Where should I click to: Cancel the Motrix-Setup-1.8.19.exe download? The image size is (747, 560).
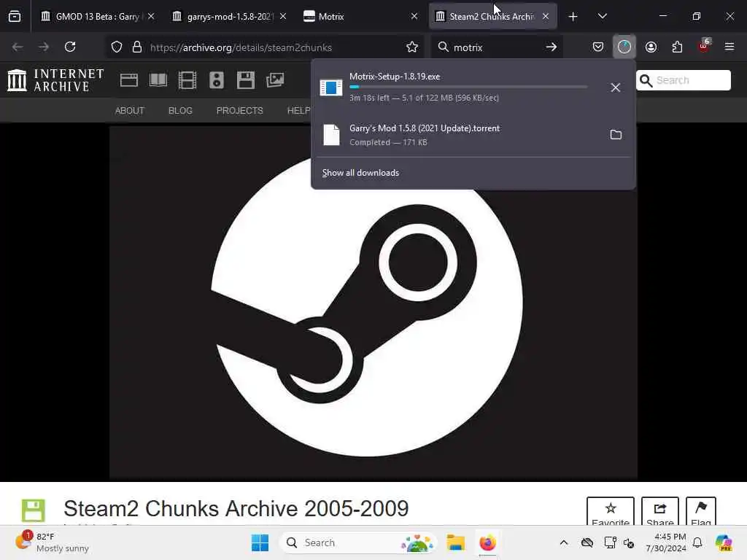pyautogui.click(x=616, y=87)
